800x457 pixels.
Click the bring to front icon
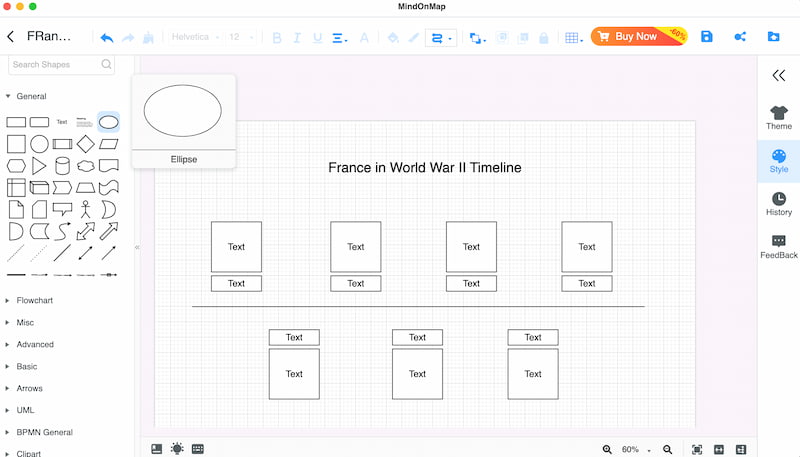click(x=502, y=37)
